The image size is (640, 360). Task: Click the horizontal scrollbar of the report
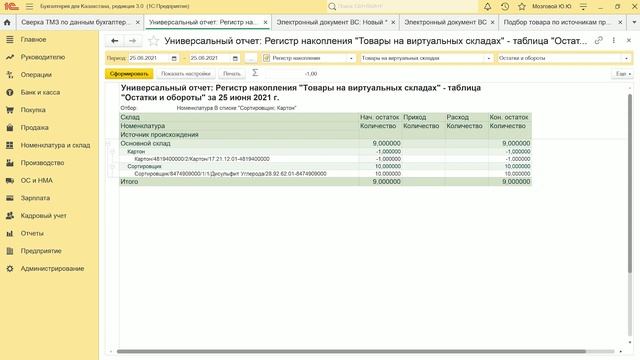tap(351, 351)
